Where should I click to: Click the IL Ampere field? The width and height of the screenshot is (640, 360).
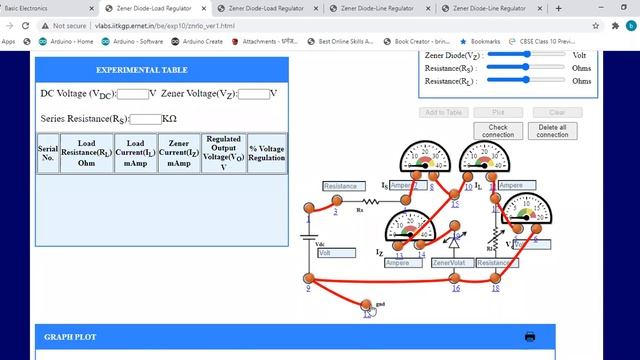[517, 185]
